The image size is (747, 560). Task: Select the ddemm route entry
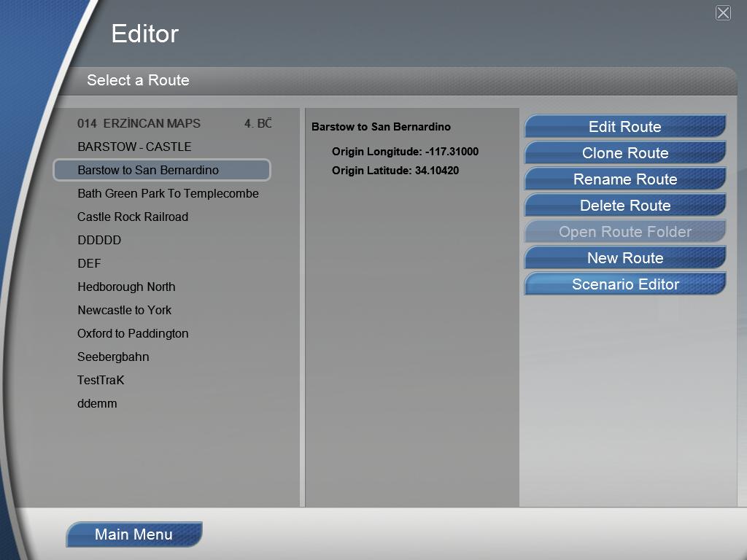162,403
